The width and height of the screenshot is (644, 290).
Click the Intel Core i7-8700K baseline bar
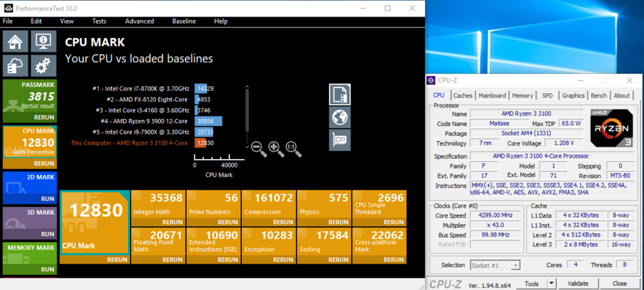(x=201, y=88)
